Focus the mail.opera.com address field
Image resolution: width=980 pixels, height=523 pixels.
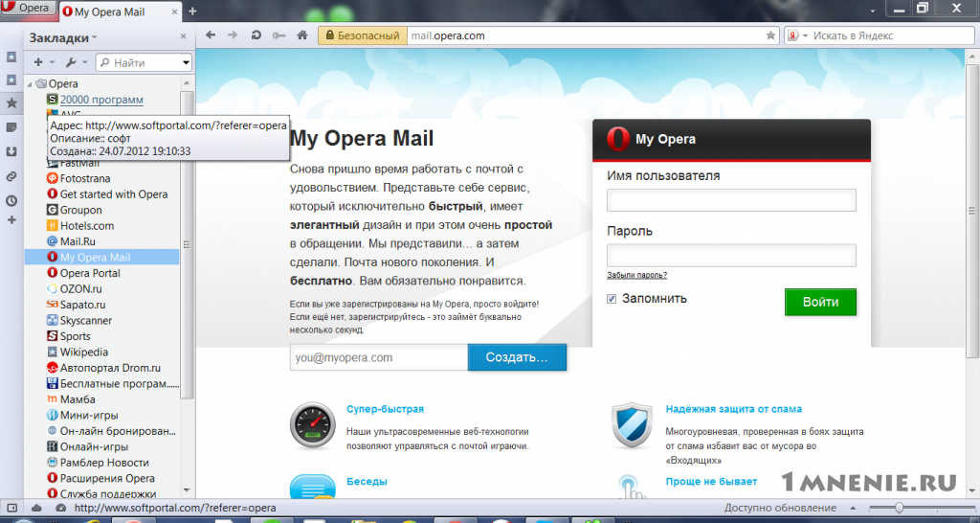(585, 35)
